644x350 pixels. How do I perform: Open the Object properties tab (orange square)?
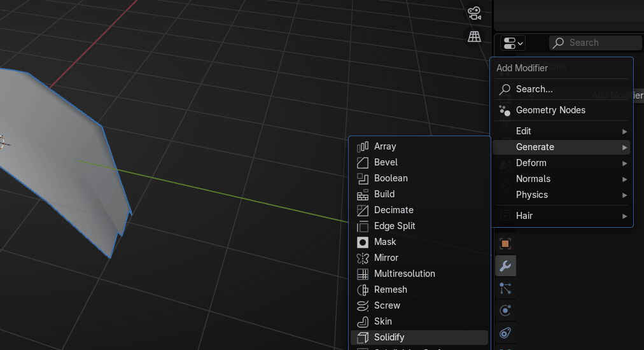coord(505,244)
